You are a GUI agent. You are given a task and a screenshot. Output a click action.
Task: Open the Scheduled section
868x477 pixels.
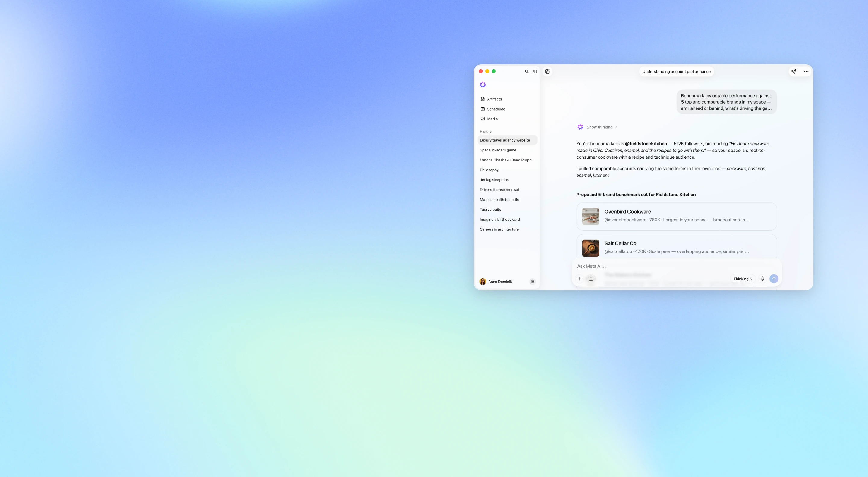click(x=508, y=109)
